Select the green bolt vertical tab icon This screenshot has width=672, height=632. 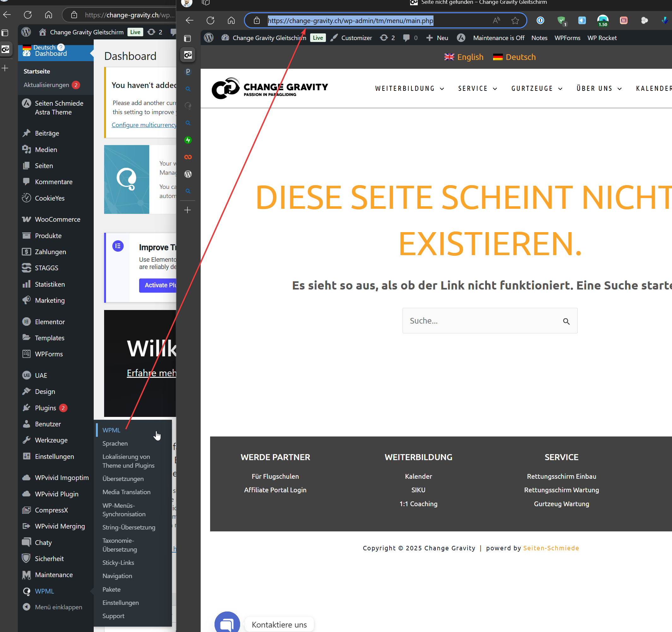pos(188,140)
